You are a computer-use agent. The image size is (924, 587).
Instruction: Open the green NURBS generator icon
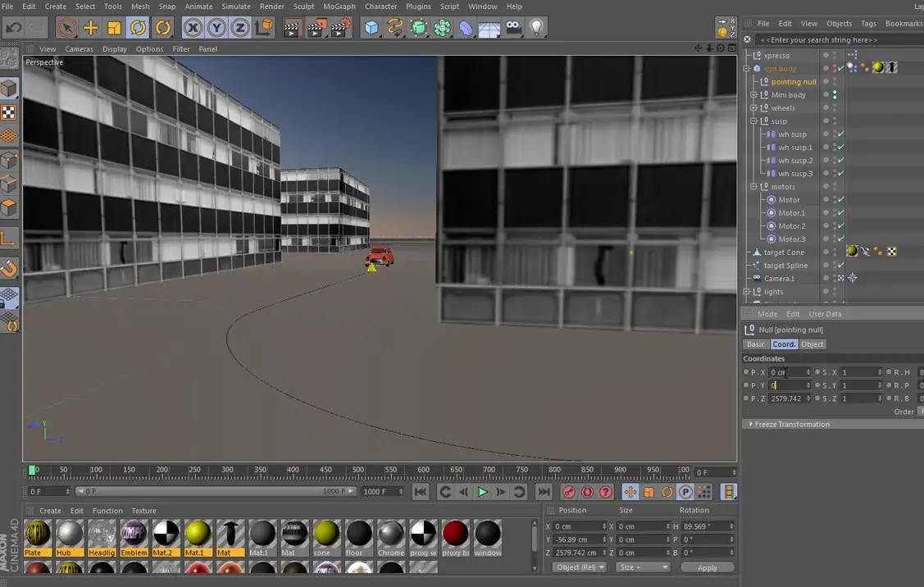tap(418, 28)
